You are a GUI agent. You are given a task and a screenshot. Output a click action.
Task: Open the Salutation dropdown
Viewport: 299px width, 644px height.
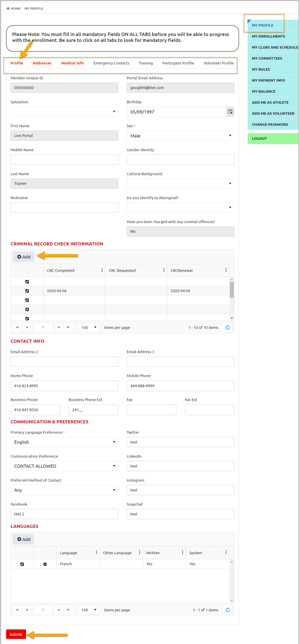tap(64, 112)
